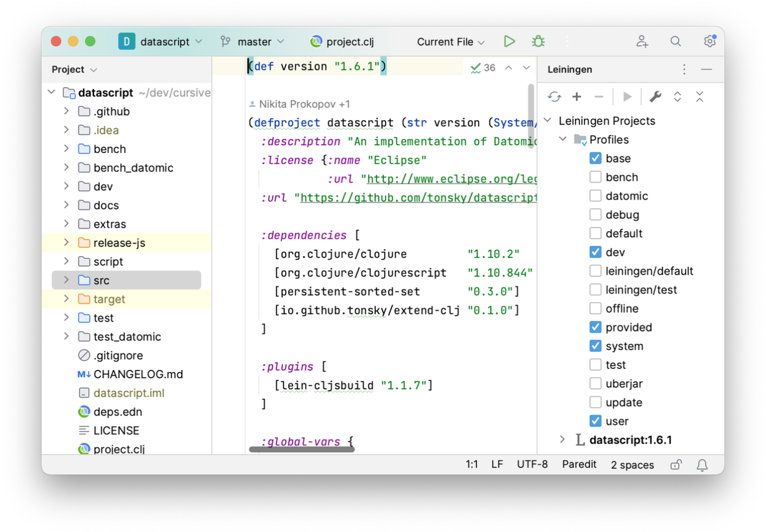
Task: Click the inspections checkmark widget showing 36
Action: click(x=483, y=68)
